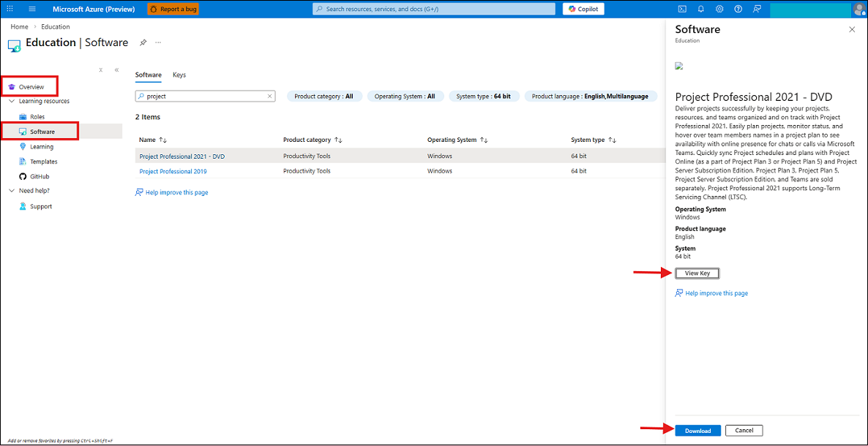Click the account avatar icon
868x446 pixels.
pyautogui.click(x=859, y=10)
